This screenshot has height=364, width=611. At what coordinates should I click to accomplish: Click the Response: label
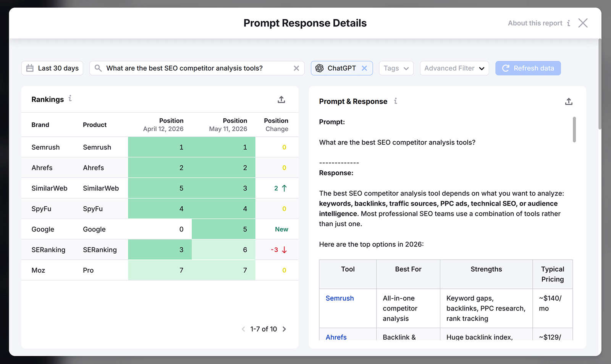(336, 173)
